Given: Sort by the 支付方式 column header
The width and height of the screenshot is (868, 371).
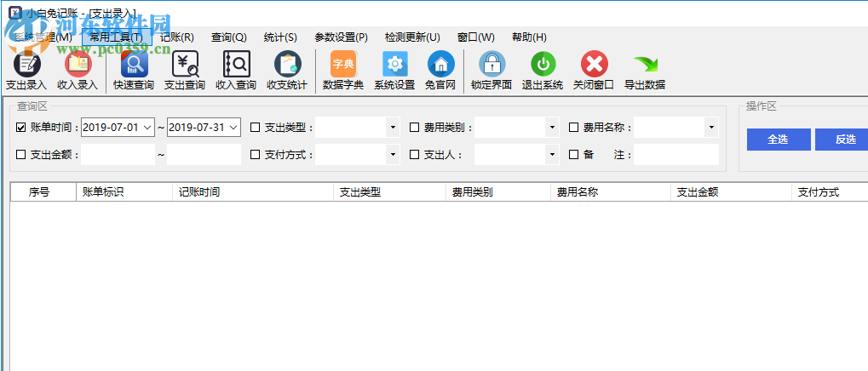Looking at the screenshot, I should tap(830, 192).
